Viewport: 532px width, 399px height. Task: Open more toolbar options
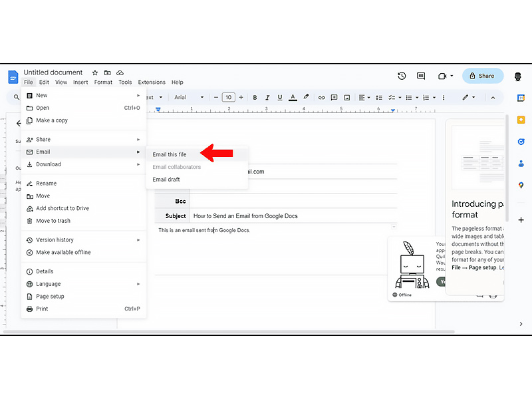444,98
